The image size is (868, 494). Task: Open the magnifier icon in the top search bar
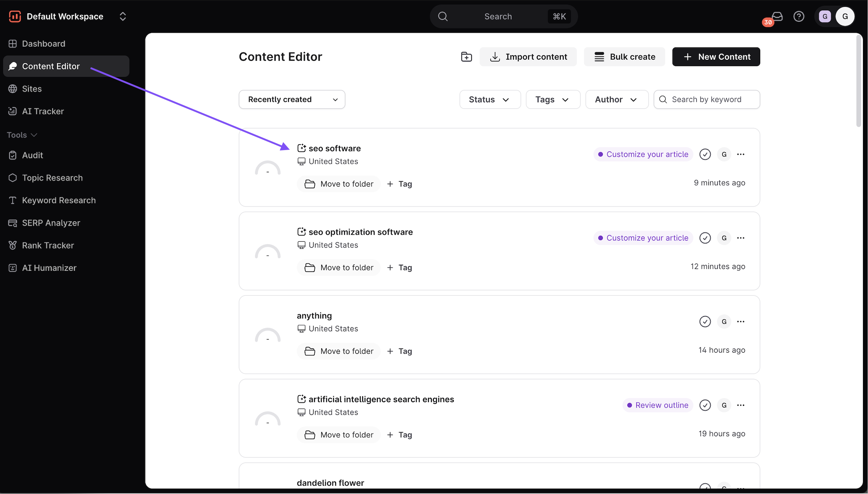pyautogui.click(x=443, y=17)
